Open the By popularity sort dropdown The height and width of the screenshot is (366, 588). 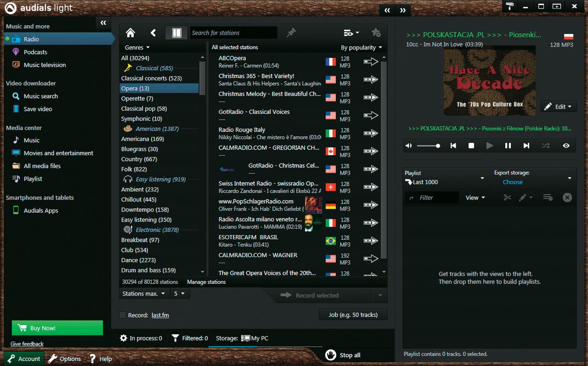point(362,47)
